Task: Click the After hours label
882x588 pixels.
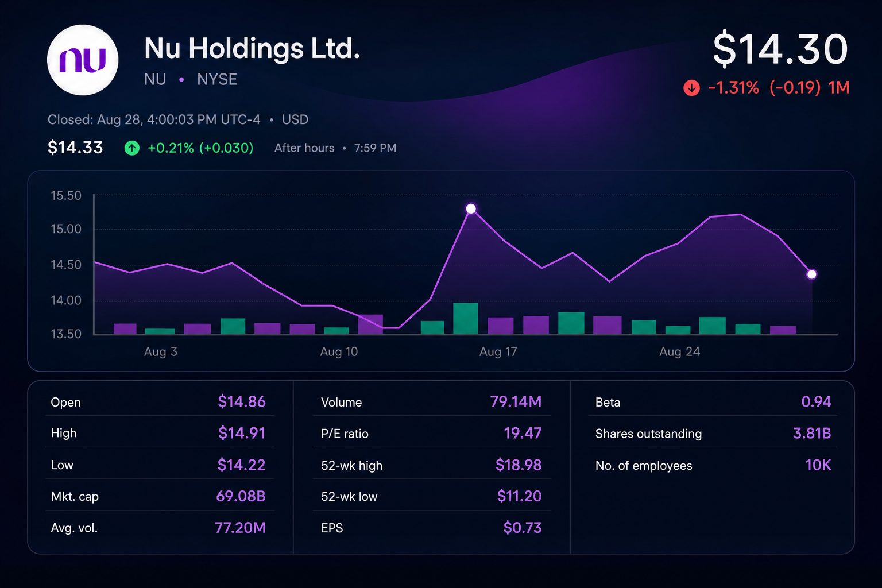Action: (x=304, y=148)
